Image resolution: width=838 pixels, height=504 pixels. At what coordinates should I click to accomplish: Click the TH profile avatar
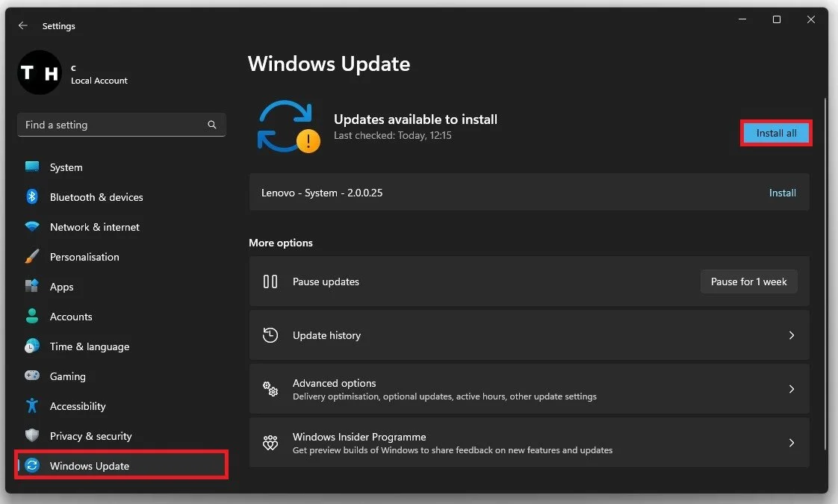pos(40,72)
